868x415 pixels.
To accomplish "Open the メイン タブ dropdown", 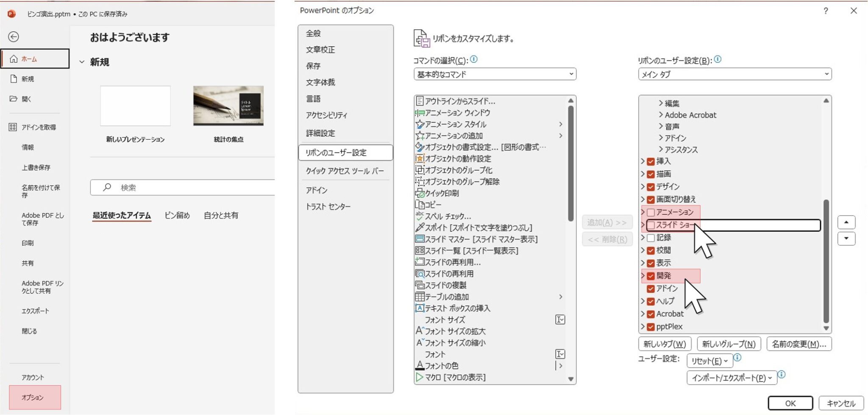I will tap(734, 74).
